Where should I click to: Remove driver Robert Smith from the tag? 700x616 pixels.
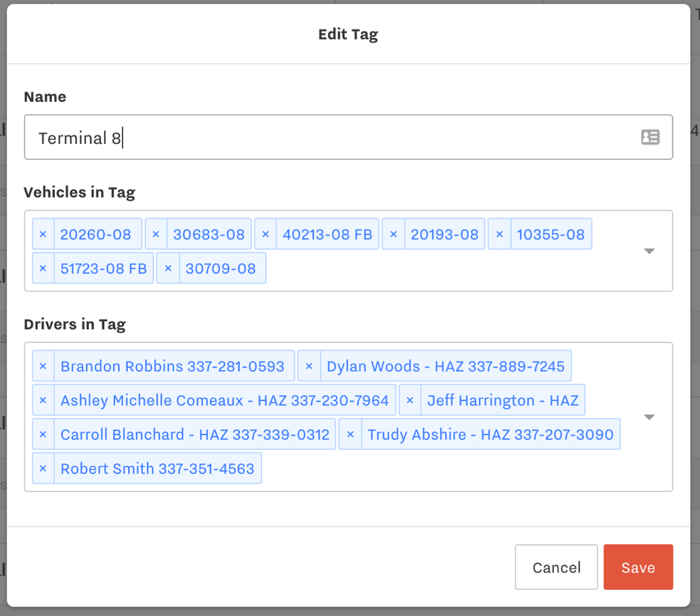(x=43, y=467)
